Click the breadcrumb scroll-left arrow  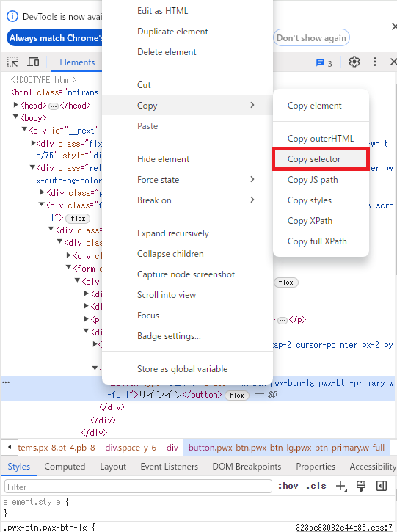coord(10,447)
